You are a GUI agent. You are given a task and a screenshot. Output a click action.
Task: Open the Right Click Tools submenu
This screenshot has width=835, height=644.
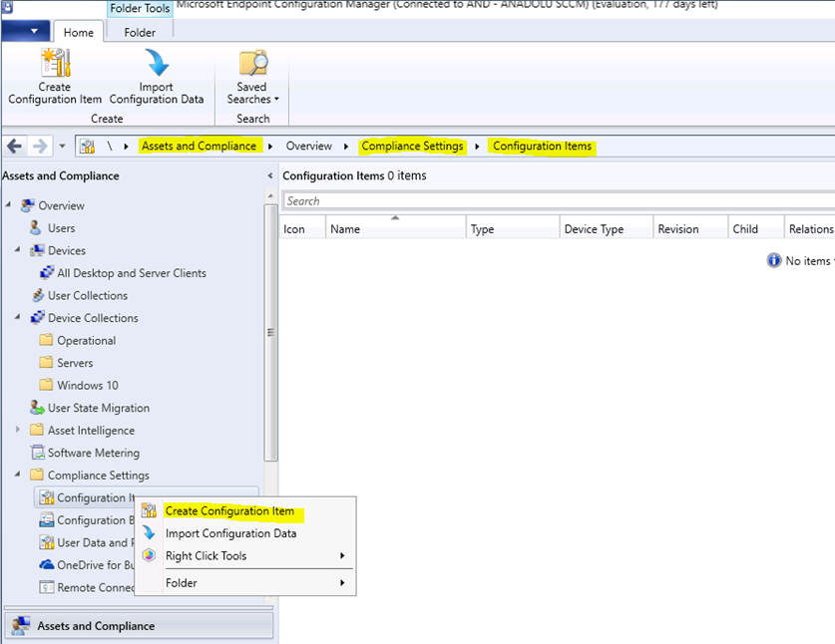pyautogui.click(x=245, y=555)
